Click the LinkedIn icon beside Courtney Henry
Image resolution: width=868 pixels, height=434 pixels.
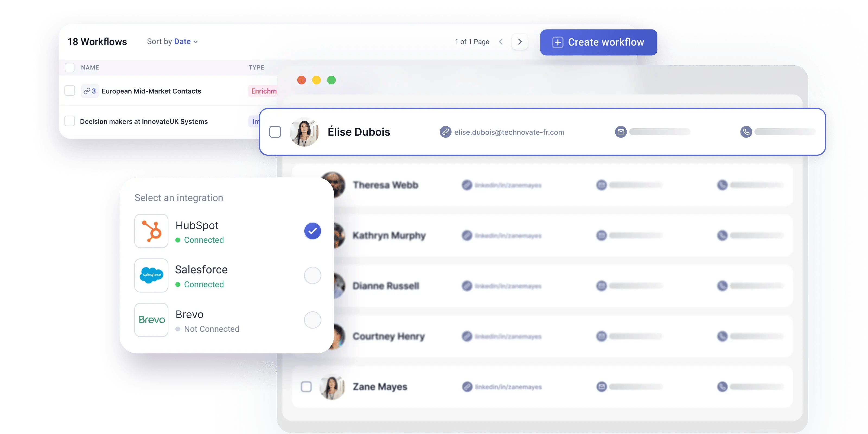(x=467, y=336)
